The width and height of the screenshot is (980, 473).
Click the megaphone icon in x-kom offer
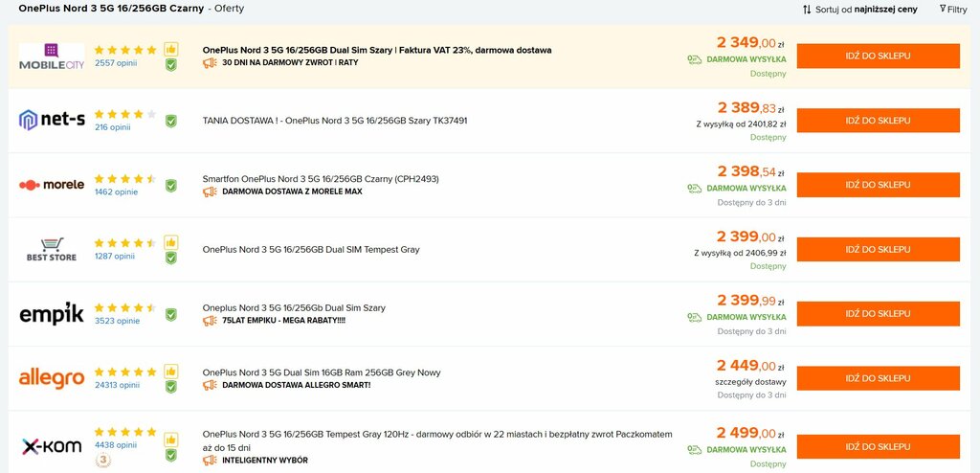pyautogui.click(x=210, y=460)
